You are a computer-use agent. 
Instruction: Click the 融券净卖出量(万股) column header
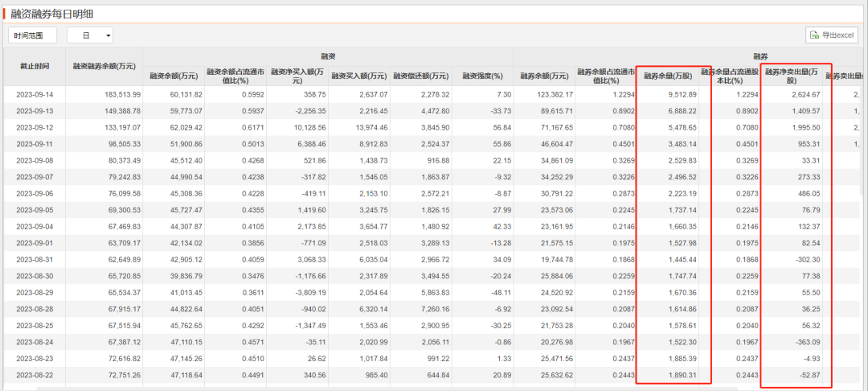[x=791, y=76]
